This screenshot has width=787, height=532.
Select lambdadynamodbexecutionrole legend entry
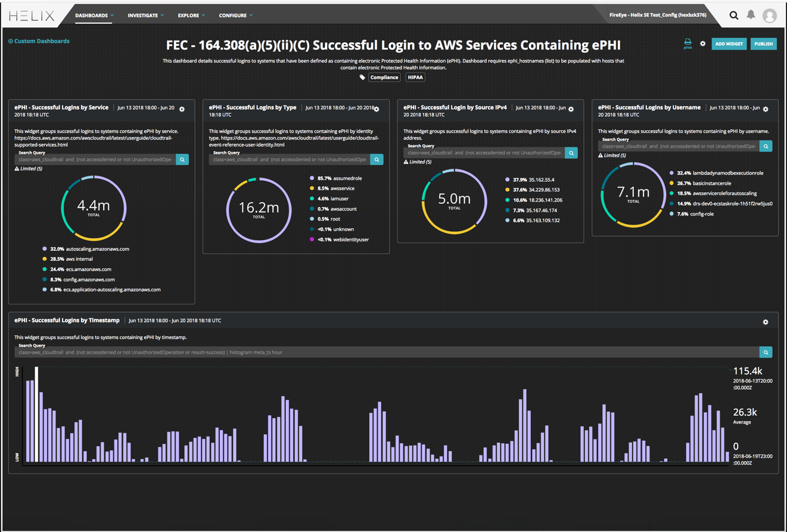tap(717, 173)
